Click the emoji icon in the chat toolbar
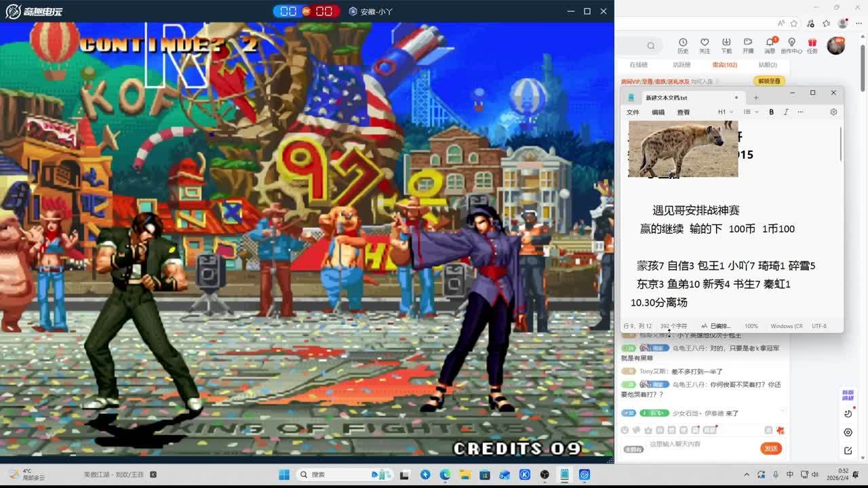The image size is (868, 488). click(625, 430)
